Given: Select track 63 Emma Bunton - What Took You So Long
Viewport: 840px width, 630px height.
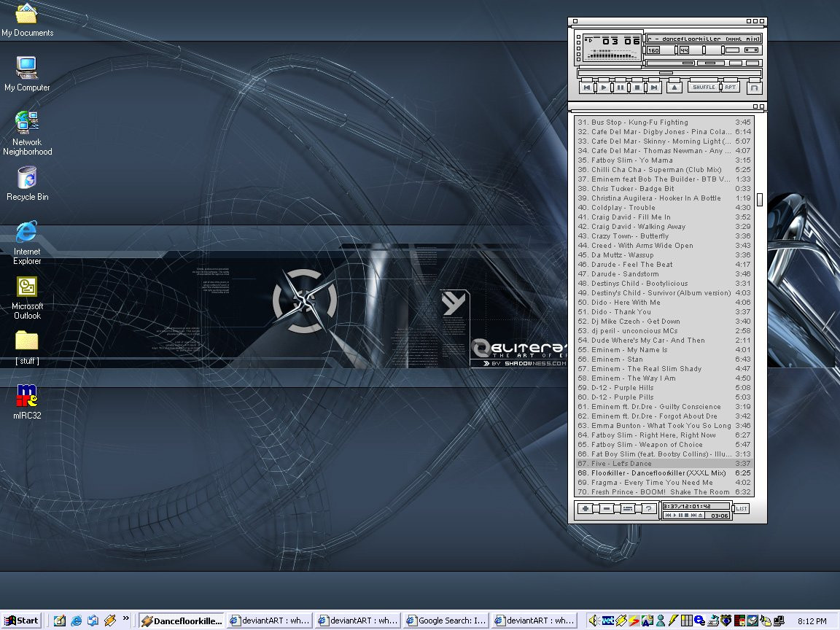Looking at the screenshot, I should [664, 425].
